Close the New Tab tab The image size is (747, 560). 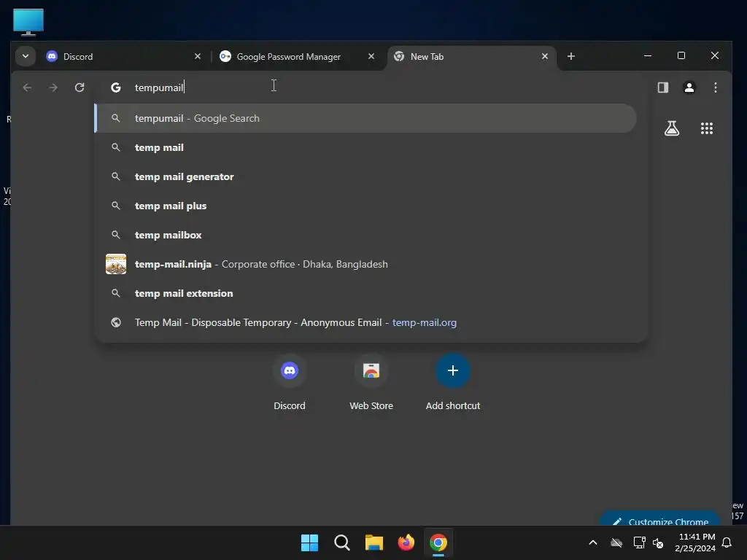click(544, 56)
